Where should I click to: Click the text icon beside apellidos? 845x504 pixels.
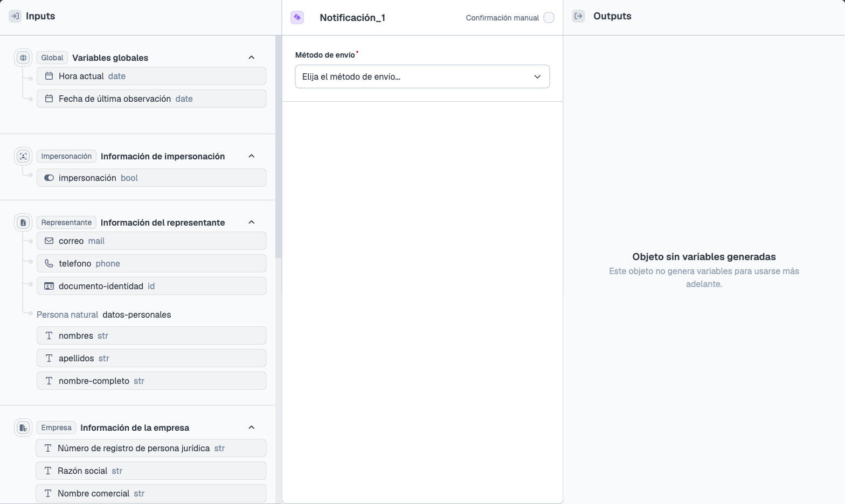tap(49, 358)
